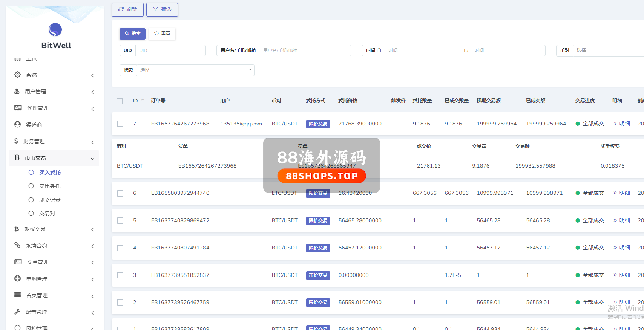Click the bitcoin icon beside 期权交易
Screen dimensions: 644x330
pyautogui.click(x=17, y=229)
